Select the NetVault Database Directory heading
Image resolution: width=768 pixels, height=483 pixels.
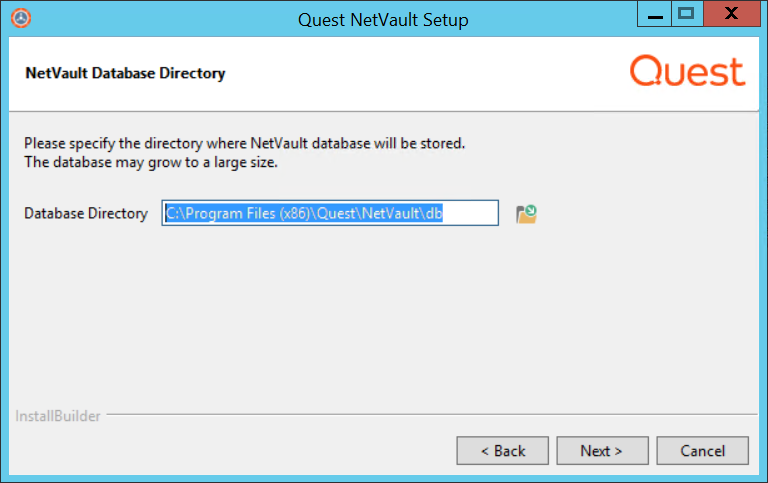click(125, 73)
